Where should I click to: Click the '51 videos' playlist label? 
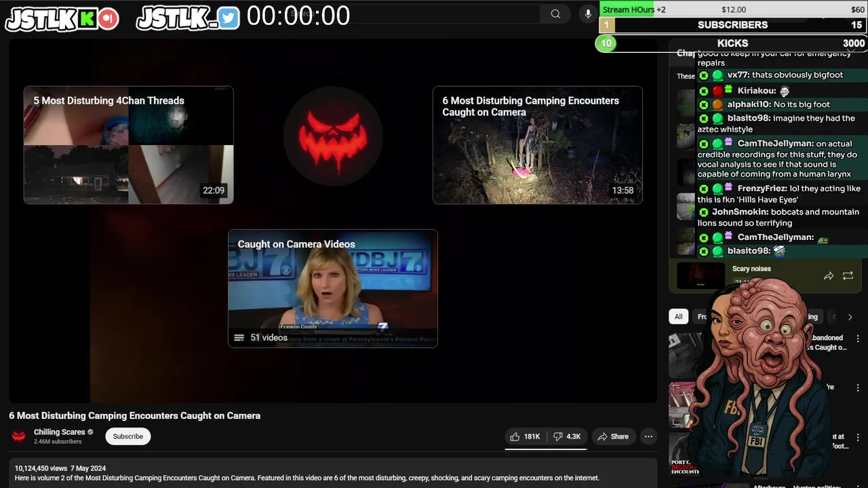[269, 338]
